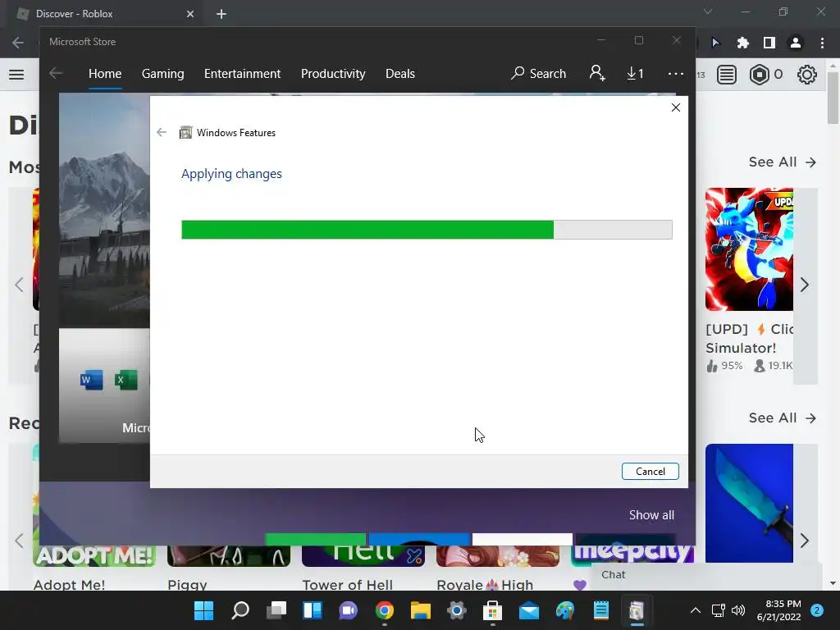The height and width of the screenshot is (630, 840).
Task: Open notification count badge in the taskbar
Action: (x=817, y=610)
